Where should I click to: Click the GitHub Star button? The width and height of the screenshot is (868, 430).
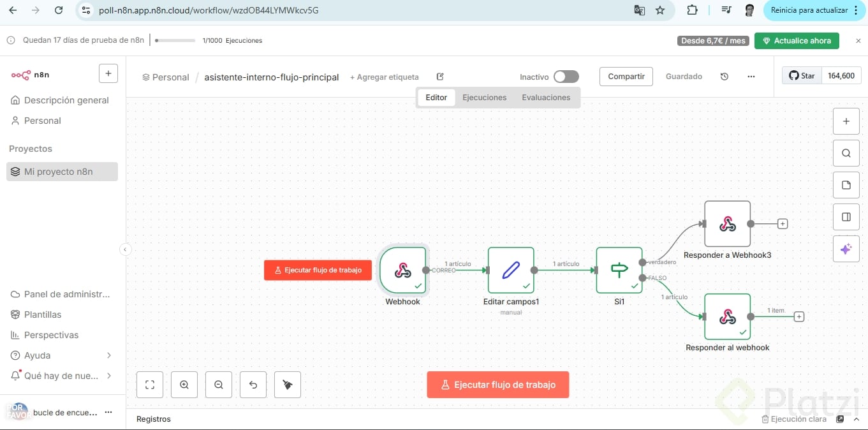[802, 75]
